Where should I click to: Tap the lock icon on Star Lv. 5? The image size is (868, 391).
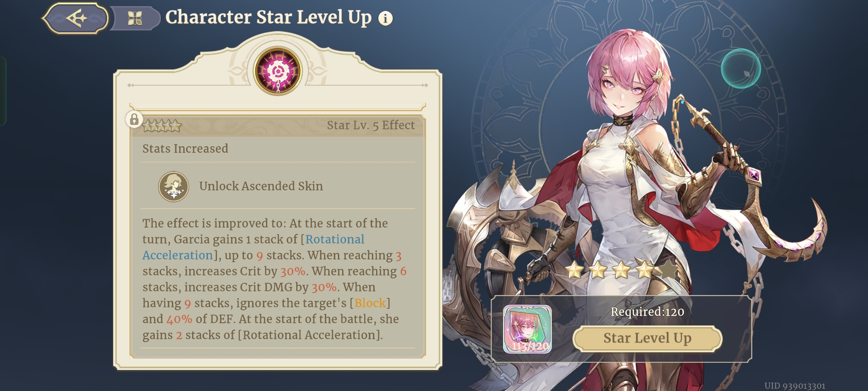click(x=134, y=119)
